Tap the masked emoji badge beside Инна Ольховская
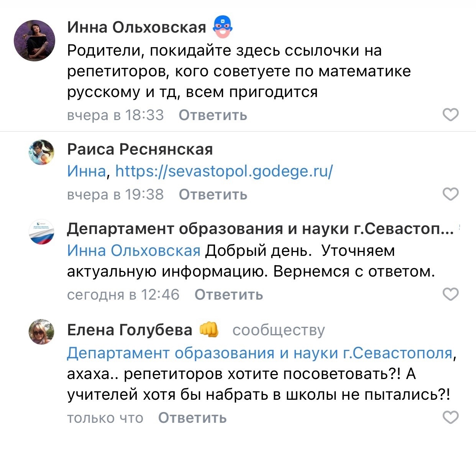This screenshot has height=450, width=476. [x=223, y=27]
